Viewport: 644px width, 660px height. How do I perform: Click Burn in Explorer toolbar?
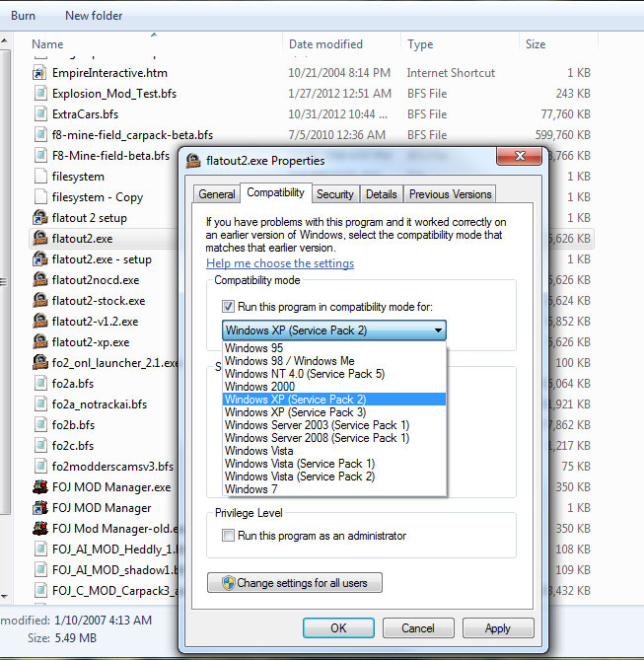pyautogui.click(x=23, y=16)
